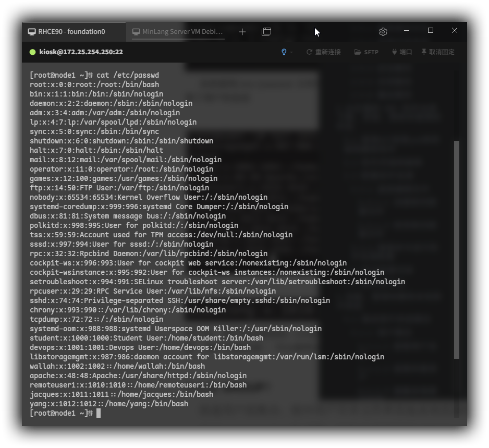Image resolution: width=489 pixels, height=448 pixels.
Task: Click the lightbulb hint icon
Action: pyautogui.click(x=284, y=52)
